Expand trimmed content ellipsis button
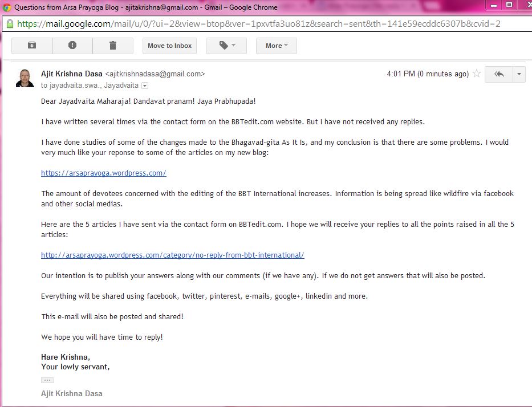532x407 pixels. click(47, 380)
